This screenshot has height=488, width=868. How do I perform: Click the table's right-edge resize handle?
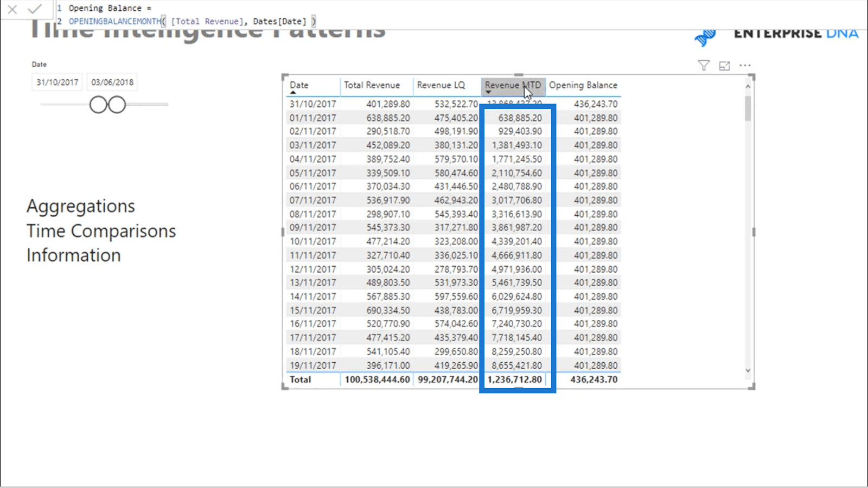click(754, 232)
